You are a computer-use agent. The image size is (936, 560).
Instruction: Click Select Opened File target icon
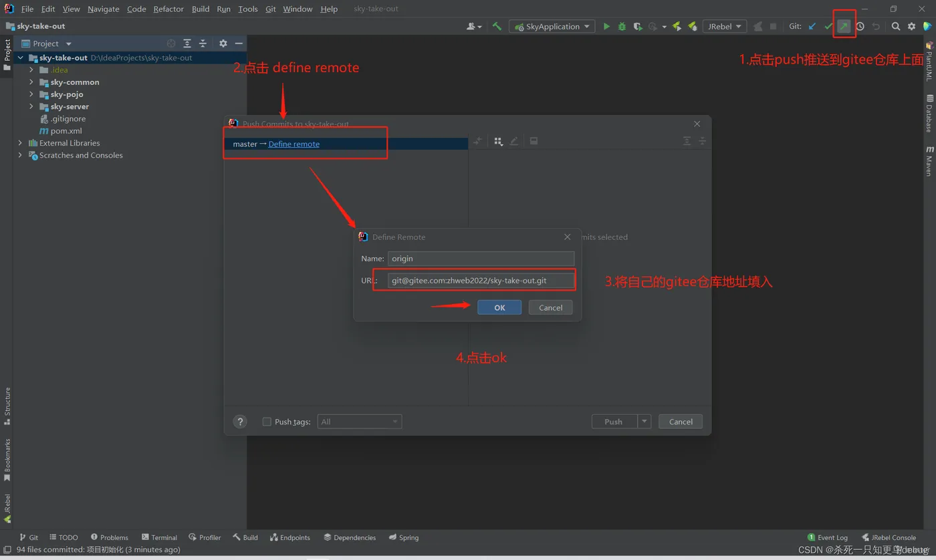pyautogui.click(x=171, y=43)
